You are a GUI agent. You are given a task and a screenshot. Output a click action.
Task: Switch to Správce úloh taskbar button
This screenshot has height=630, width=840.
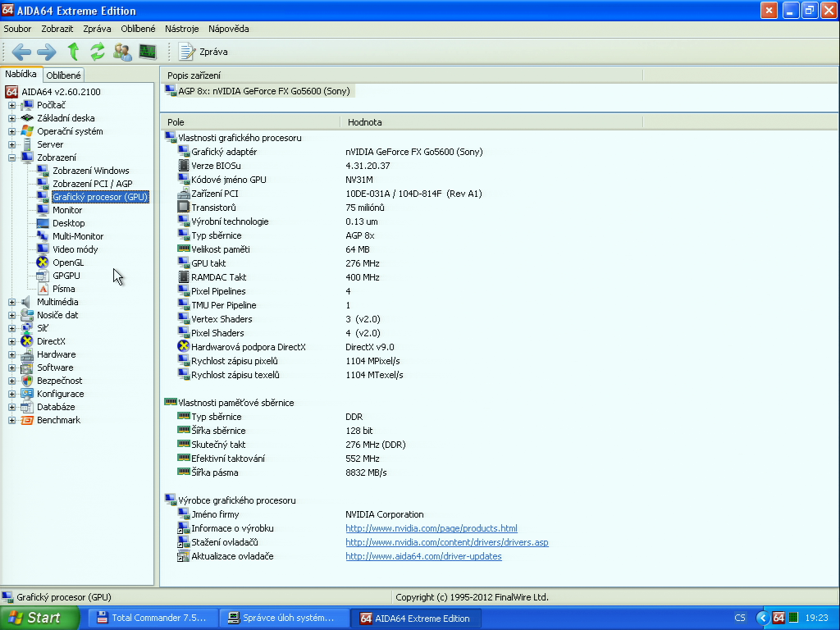click(285, 618)
